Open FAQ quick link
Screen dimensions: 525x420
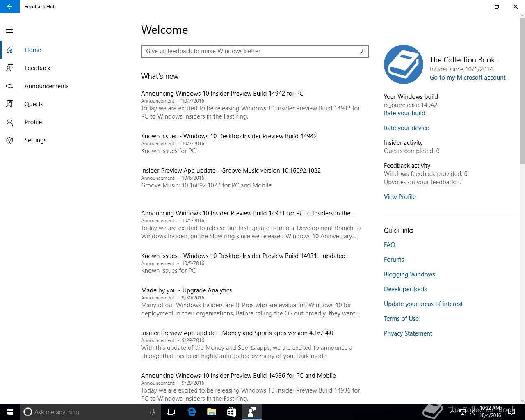pyautogui.click(x=390, y=245)
